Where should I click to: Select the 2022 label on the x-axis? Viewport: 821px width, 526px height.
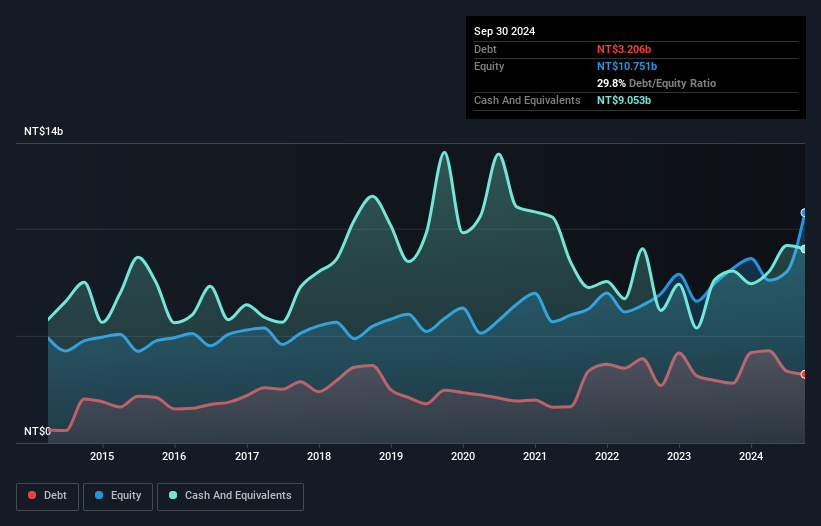(x=607, y=457)
